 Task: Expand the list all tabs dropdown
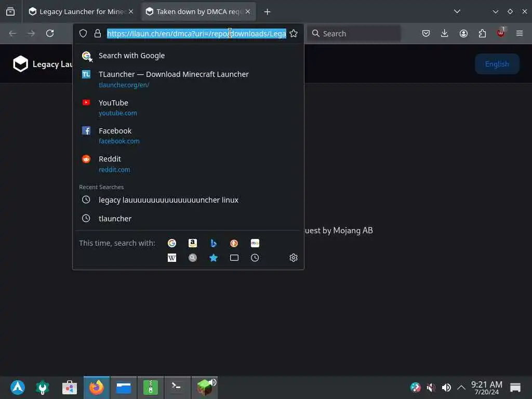(x=457, y=11)
